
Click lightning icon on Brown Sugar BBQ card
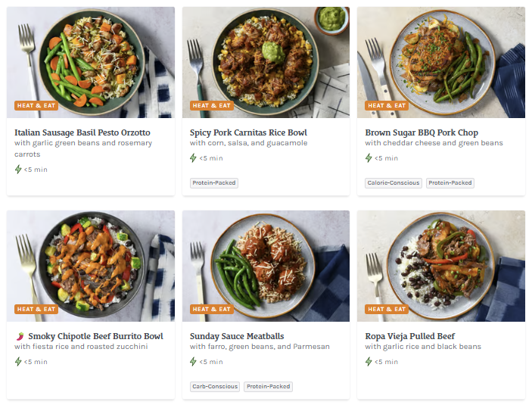coord(369,158)
